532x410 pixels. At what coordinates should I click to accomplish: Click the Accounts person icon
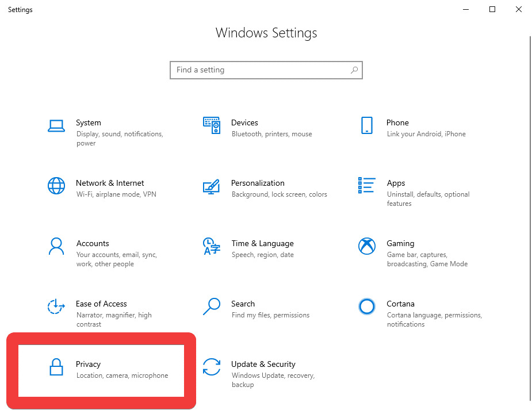(56, 246)
